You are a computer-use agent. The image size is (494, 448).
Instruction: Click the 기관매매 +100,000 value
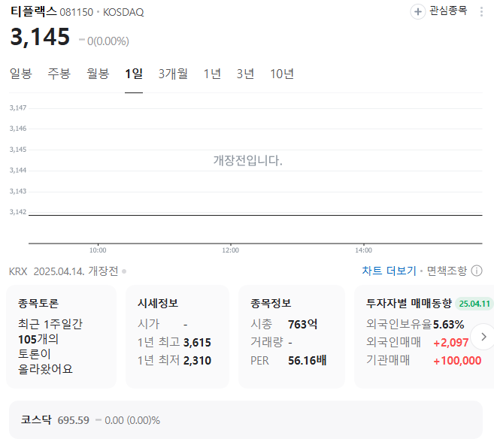(x=457, y=360)
